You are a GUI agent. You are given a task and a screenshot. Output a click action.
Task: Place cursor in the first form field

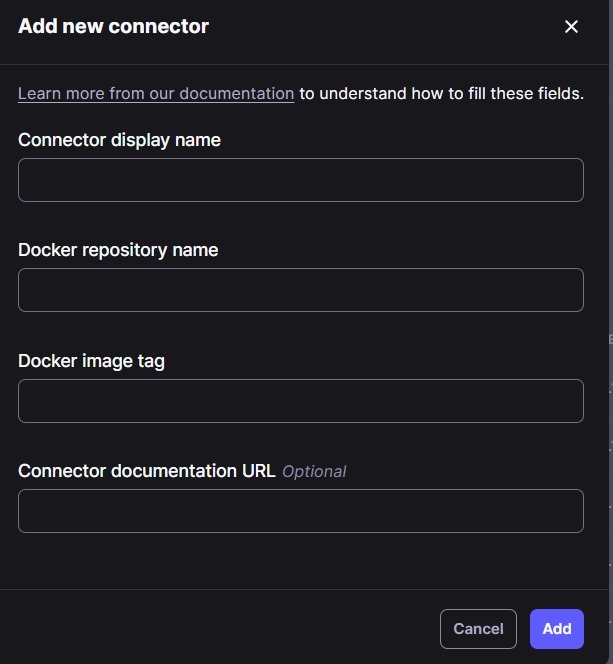[x=300, y=180]
